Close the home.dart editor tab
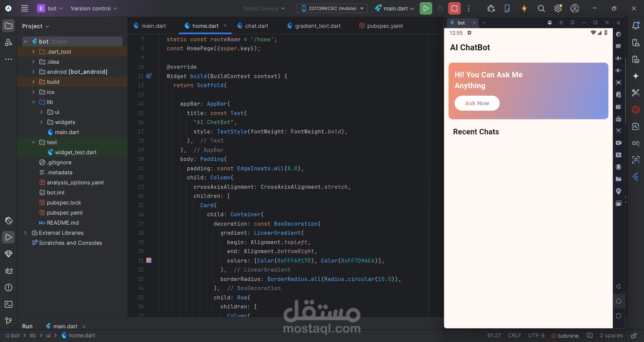The height and width of the screenshot is (342, 644). [x=225, y=25]
